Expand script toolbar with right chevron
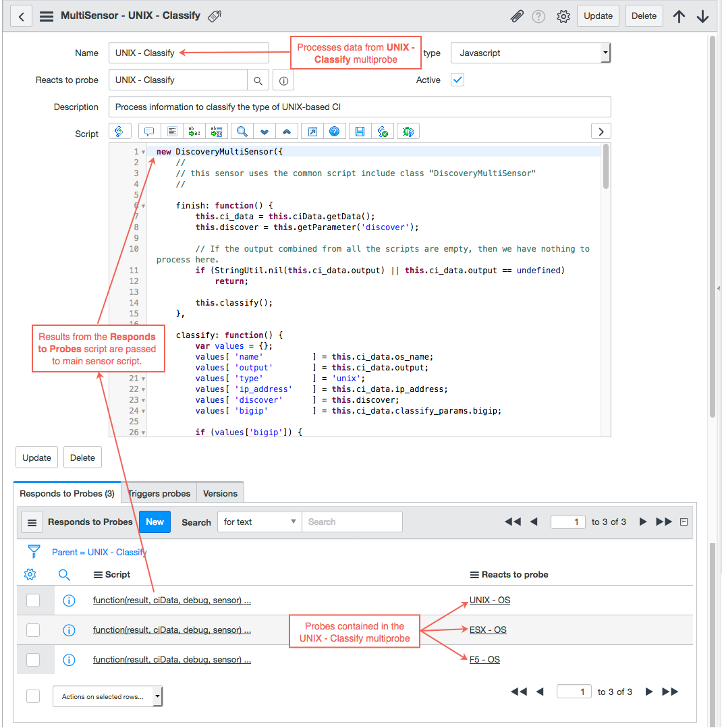The width and height of the screenshot is (722, 728). [x=601, y=132]
